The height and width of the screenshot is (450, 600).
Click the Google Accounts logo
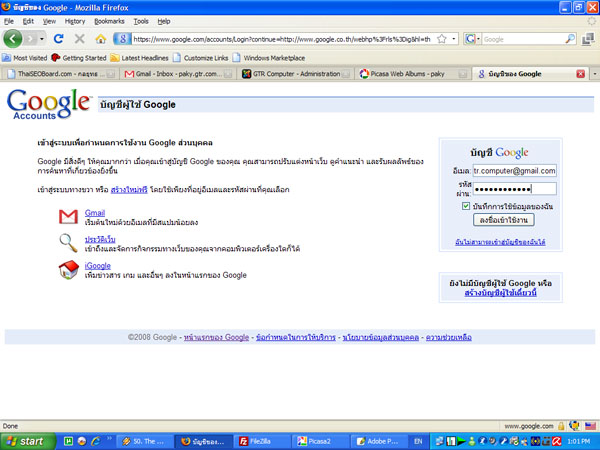[48, 104]
